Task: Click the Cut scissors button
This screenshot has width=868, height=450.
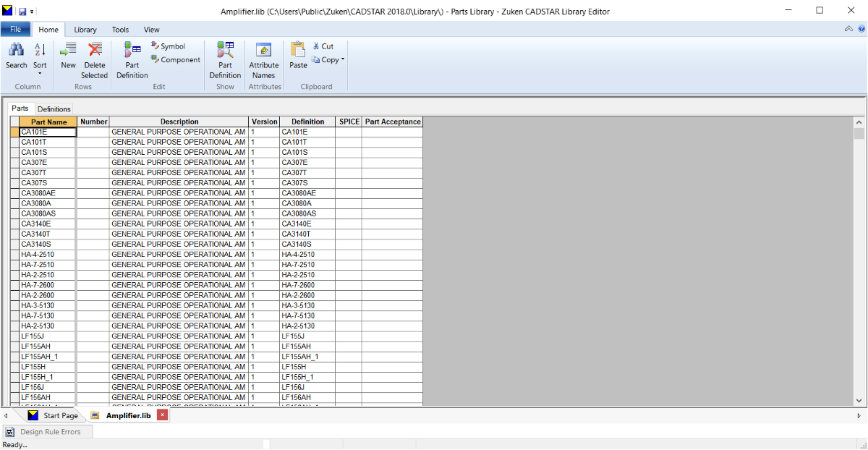Action: tap(323, 46)
